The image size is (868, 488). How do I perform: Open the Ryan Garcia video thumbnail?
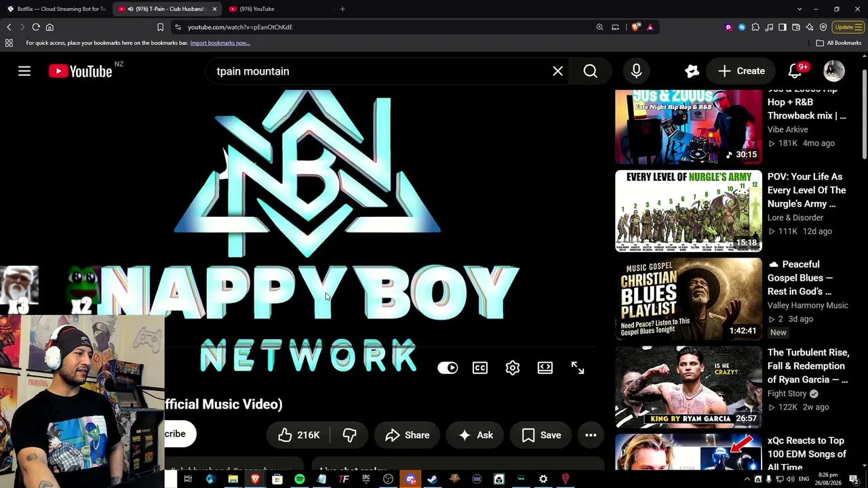pos(688,387)
